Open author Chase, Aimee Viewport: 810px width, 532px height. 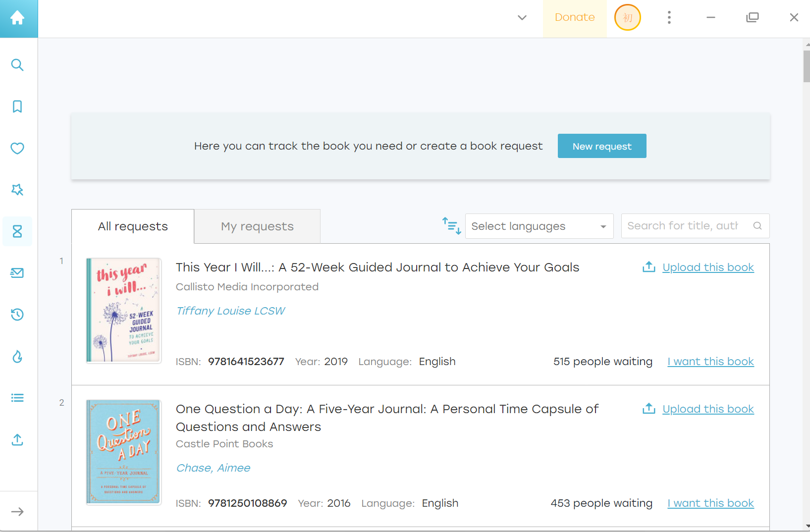coord(214,468)
